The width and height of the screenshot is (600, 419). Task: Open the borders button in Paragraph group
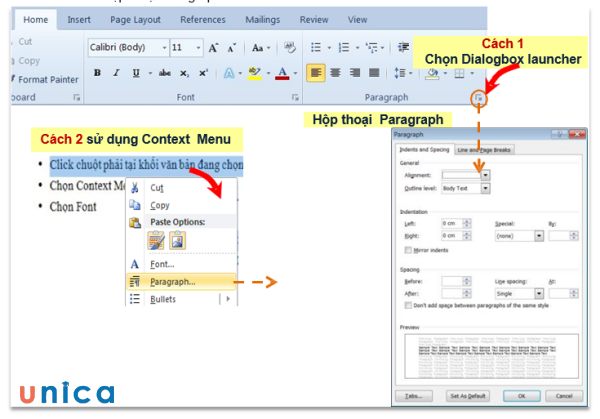coord(459,73)
